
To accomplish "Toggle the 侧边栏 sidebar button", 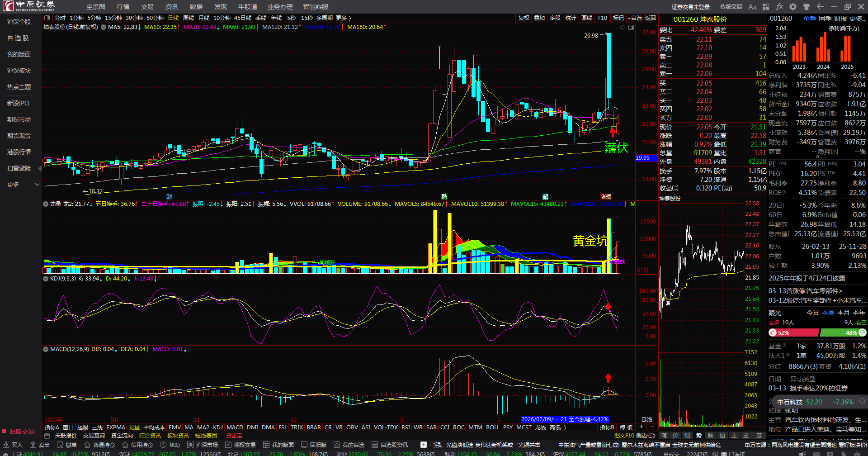I will pos(645,436).
